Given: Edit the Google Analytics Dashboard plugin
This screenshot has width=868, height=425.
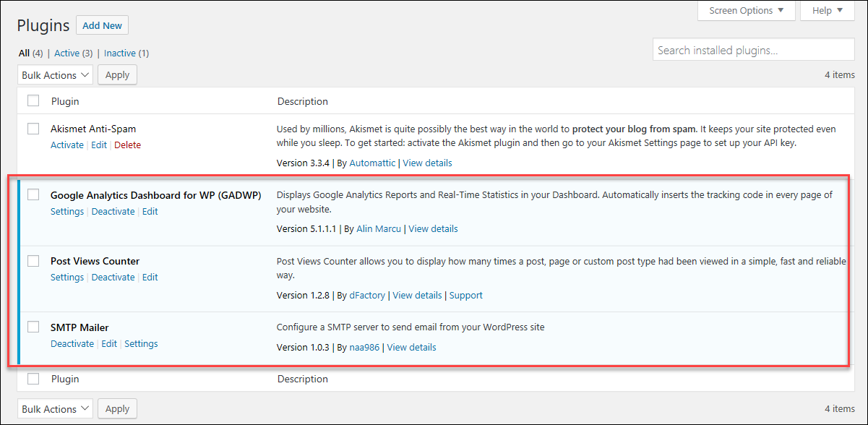Looking at the screenshot, I should point(150,211).
